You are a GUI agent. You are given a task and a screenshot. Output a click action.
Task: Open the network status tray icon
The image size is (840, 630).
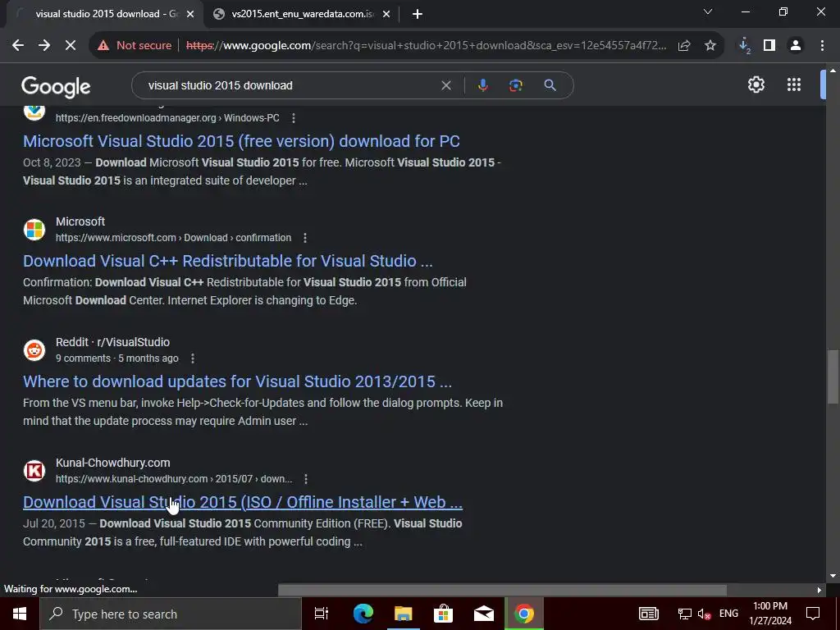tap(684, 614)
